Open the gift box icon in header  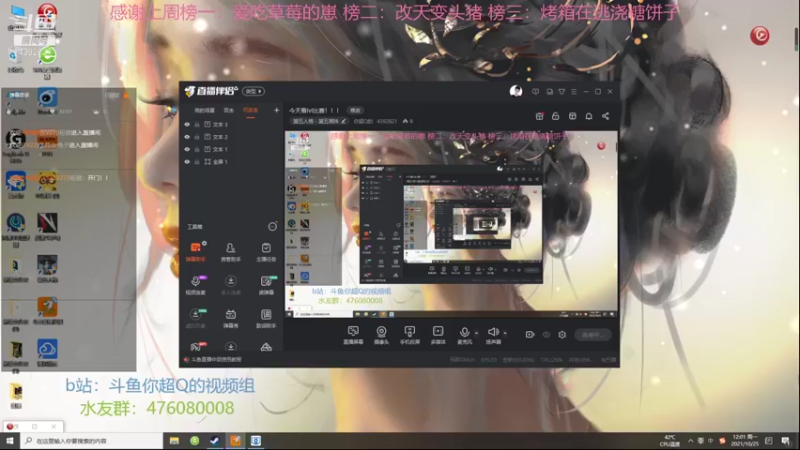(x=572, y=116)
